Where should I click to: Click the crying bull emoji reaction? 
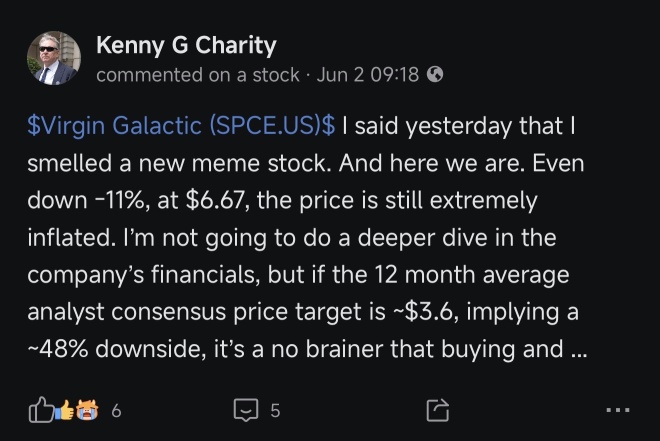(87, 410)
